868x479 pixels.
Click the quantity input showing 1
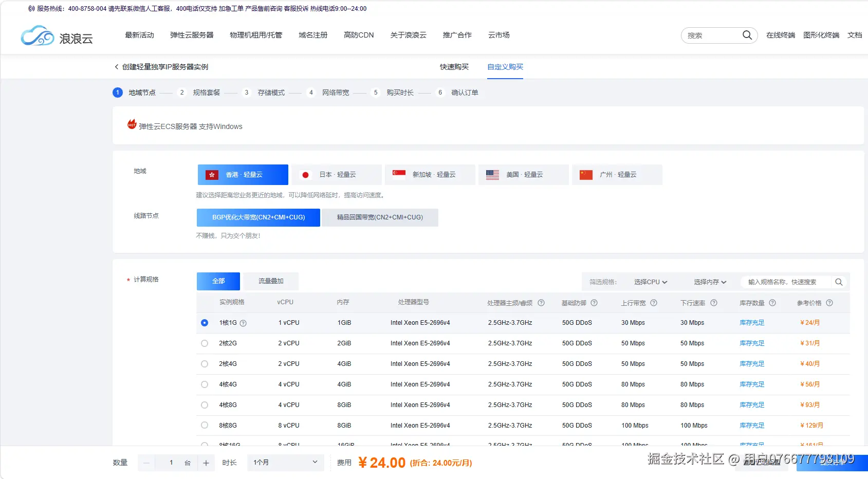point(172,463)
